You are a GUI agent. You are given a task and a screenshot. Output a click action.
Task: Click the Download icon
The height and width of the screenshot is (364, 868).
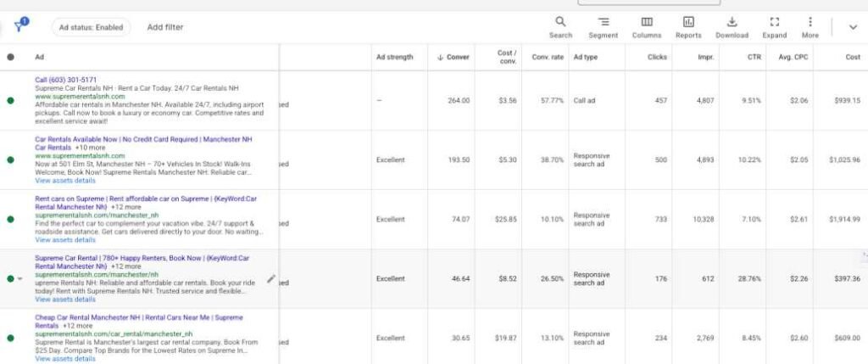click(x=732, y=23)
